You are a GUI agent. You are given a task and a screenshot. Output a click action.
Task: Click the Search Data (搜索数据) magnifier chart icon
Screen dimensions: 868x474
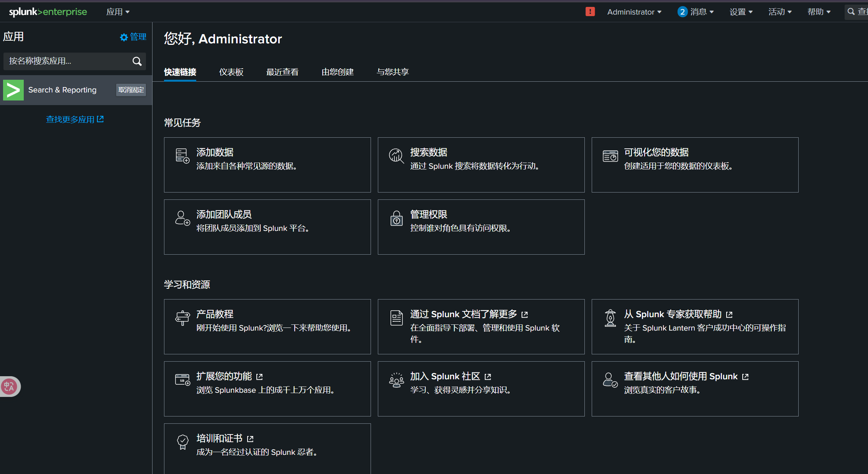coord(396,156)
